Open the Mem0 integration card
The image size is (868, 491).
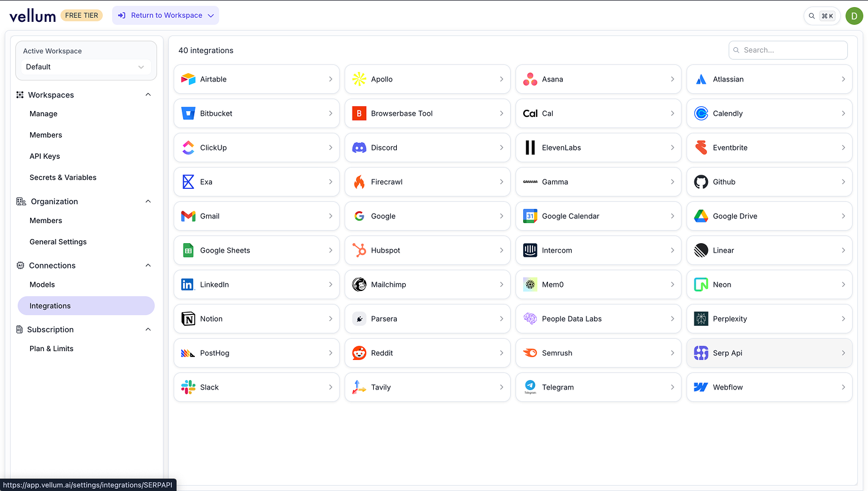coord(598,284)
